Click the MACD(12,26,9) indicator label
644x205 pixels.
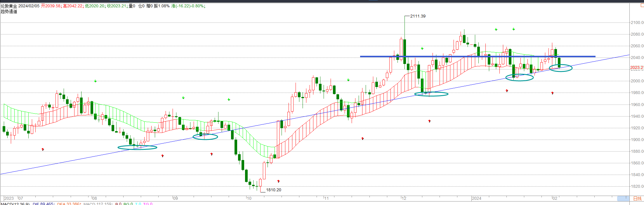[15, 204]
